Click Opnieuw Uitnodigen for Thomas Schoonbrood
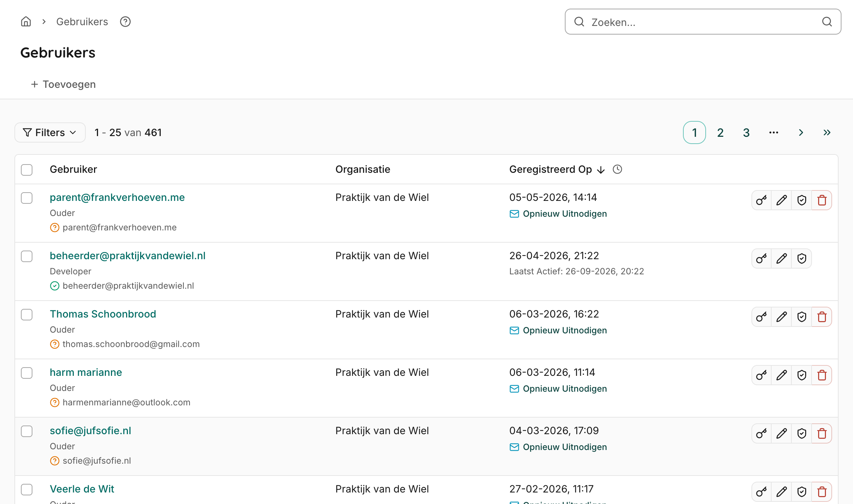Viewport: 853px width, 504px height. click(x=558, y=330)
